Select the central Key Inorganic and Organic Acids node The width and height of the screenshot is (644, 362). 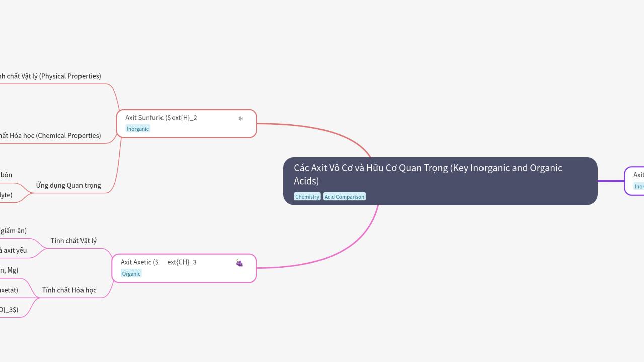click(x=428, y=174)
